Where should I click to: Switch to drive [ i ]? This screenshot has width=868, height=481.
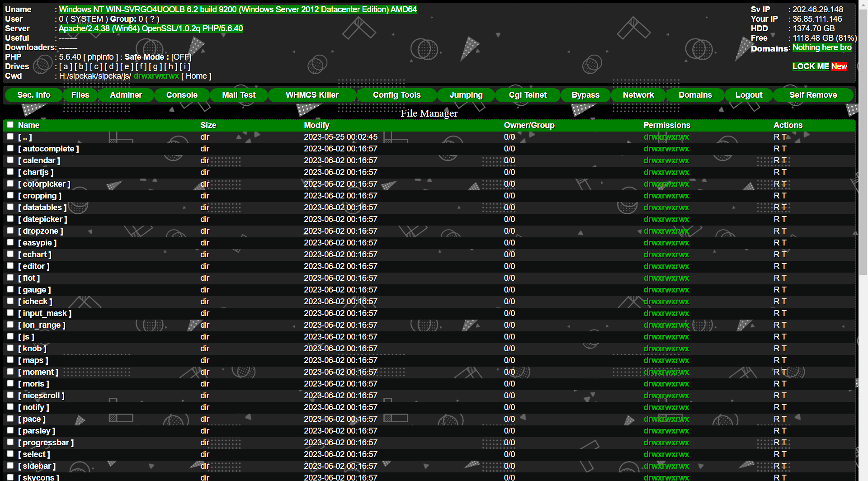(185, 66)
